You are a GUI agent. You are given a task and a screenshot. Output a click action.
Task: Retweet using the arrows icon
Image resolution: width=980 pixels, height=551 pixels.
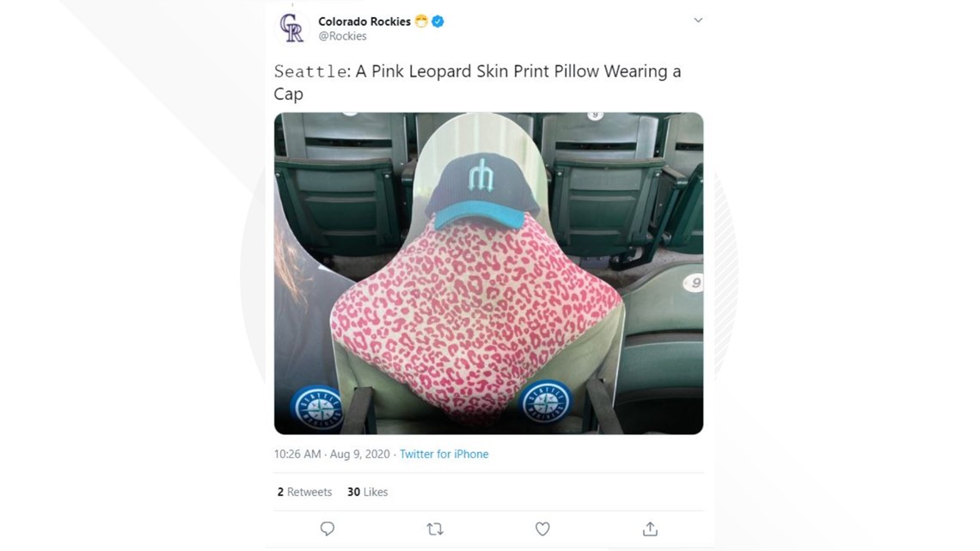[x=435, y=530]
